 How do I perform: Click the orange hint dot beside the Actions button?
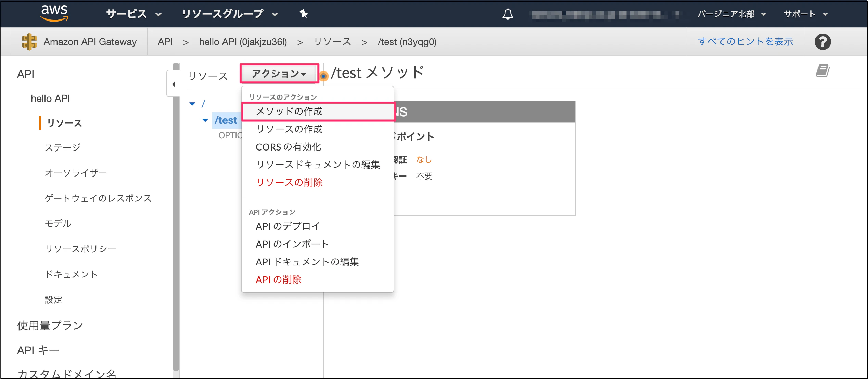(x=323, y=76)
